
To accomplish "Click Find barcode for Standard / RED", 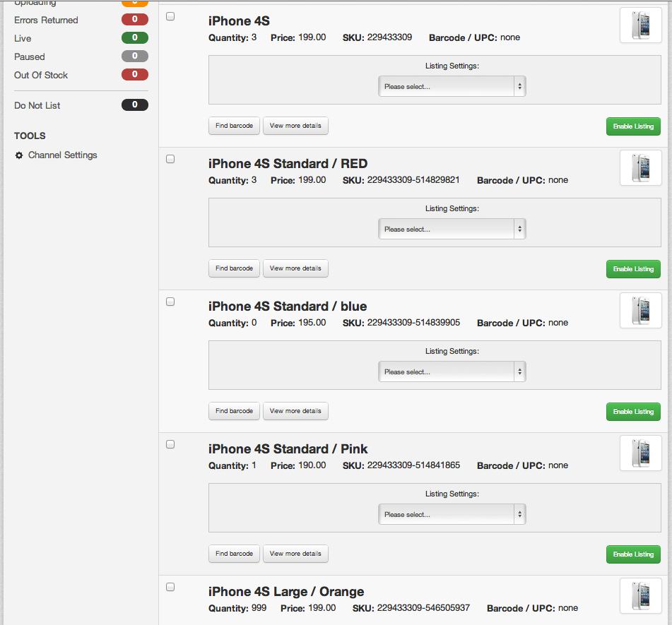I will (234, 268).
